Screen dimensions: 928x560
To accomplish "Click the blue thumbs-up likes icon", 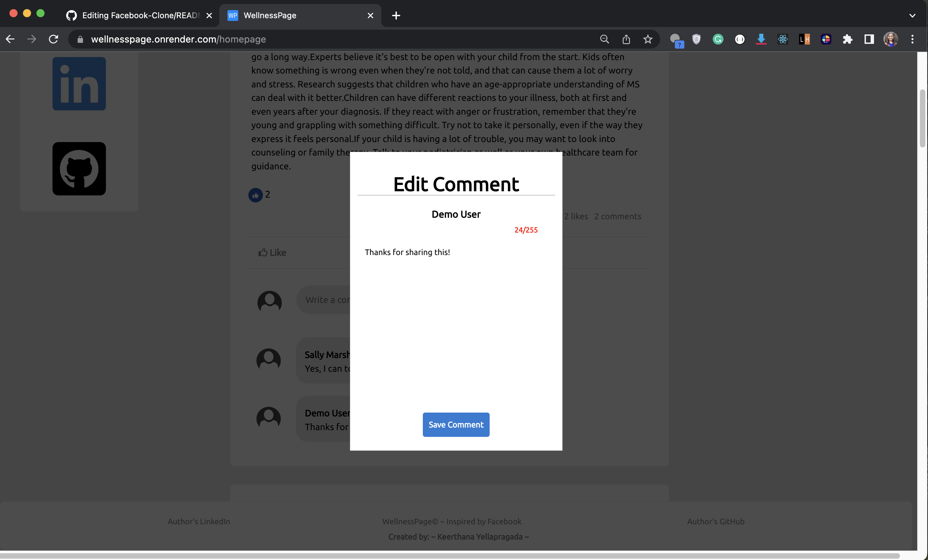I will (255, 195).
